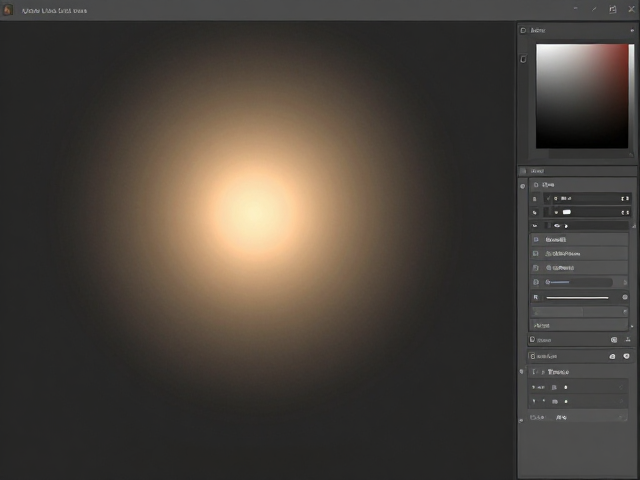
Task: Toggle the checkbox icon in the camera icon row
Action: [532, 356]
